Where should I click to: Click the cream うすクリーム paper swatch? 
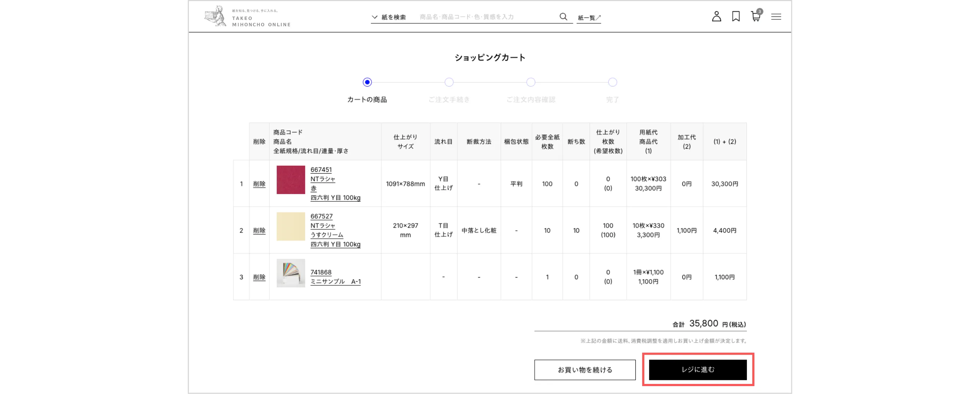point(291,227)
